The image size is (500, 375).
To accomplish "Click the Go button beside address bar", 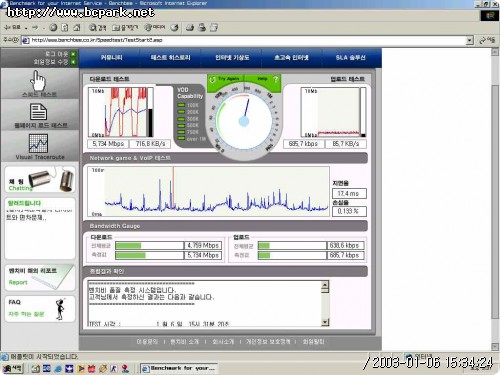I will coord(487,40).
